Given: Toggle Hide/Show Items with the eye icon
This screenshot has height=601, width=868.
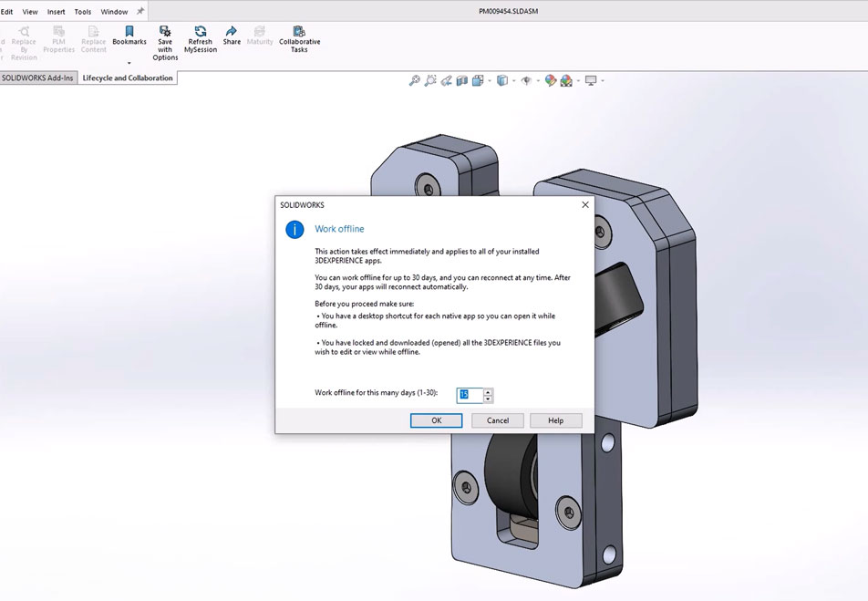Looking at the screenshot, I should [527, 80].
